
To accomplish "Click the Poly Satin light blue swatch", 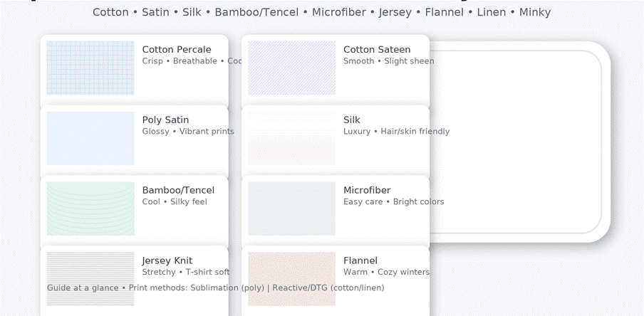I will point(90,138).
